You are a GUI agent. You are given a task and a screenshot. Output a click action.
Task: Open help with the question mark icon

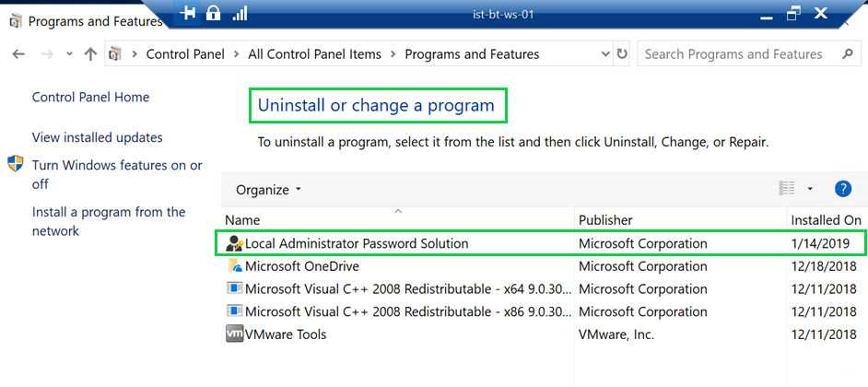coord(842,189)
